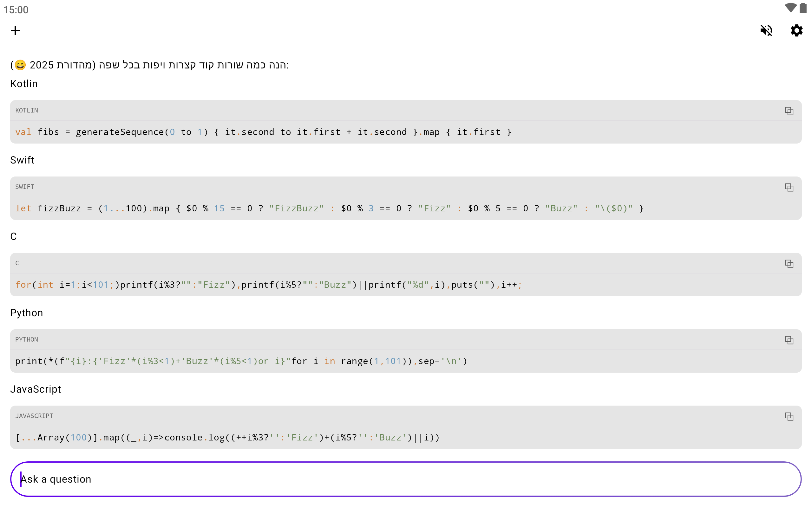Screen dimensions: 812x507
Task: Copy the C code block
Action: 789,264
